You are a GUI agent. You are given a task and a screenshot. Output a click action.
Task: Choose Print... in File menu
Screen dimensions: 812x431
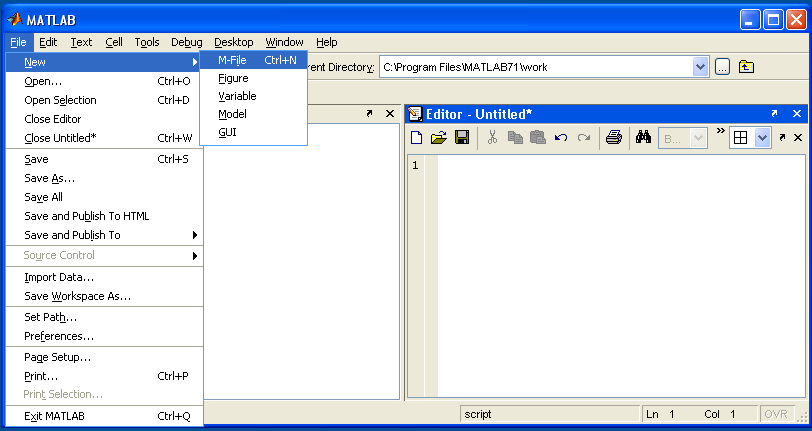104,376
